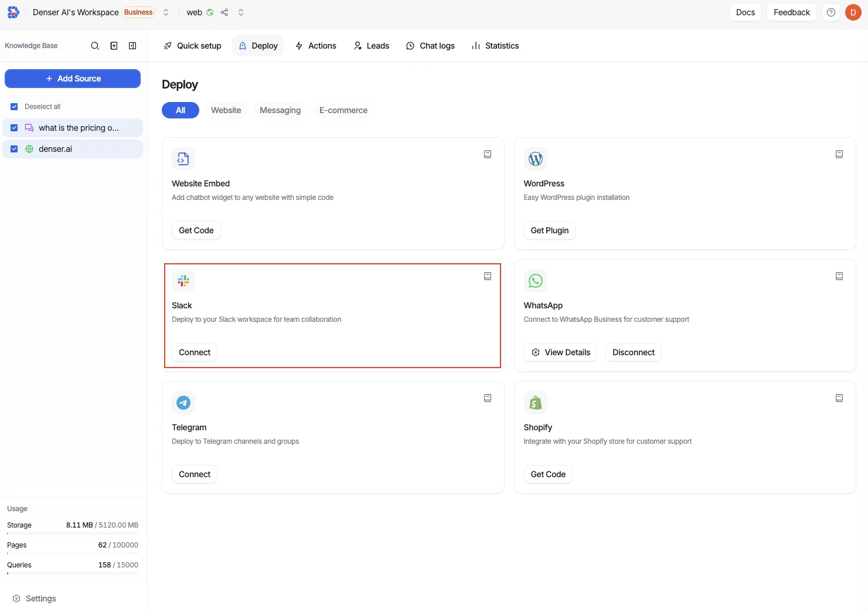
Task: Click the Denser AI's Workspace name
Action: pos(76,12)
